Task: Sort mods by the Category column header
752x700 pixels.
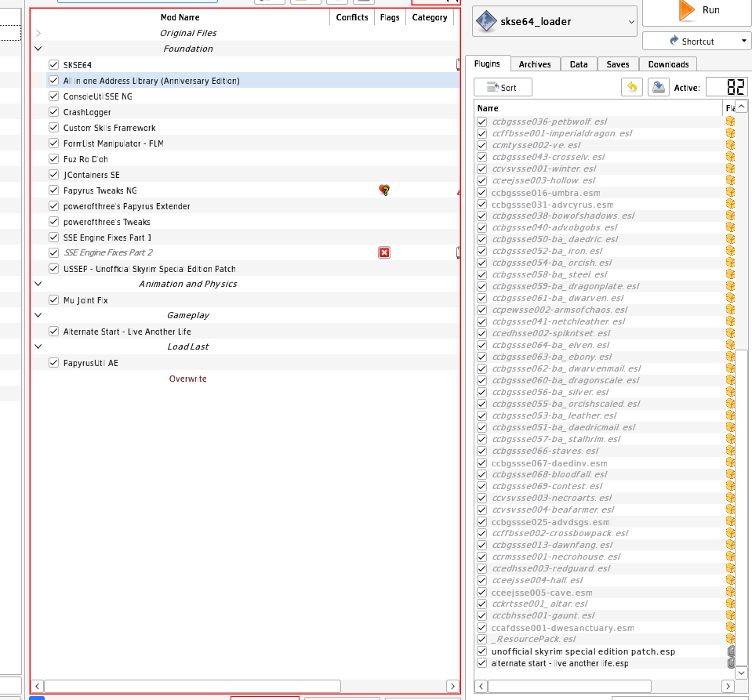Action: click(430, 17)
